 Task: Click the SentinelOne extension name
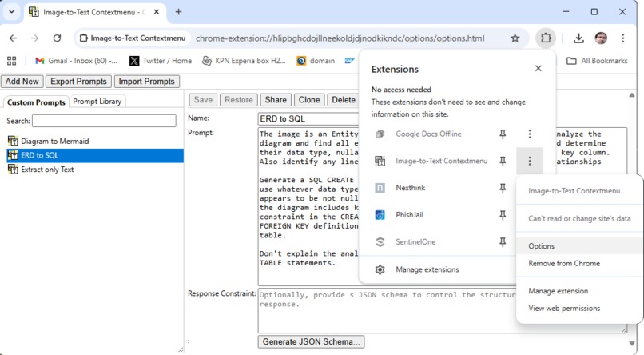click(415, 242)
